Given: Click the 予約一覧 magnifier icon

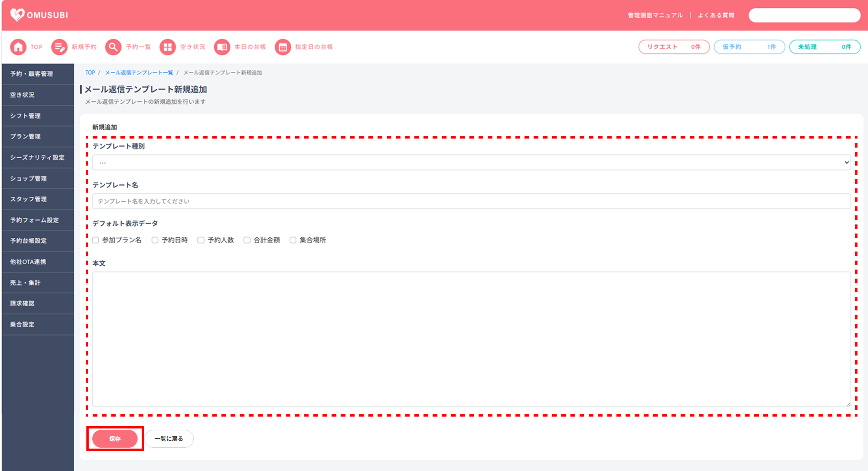Looking at the screenshot, I should pyautogui.click(x=113, y=47).
